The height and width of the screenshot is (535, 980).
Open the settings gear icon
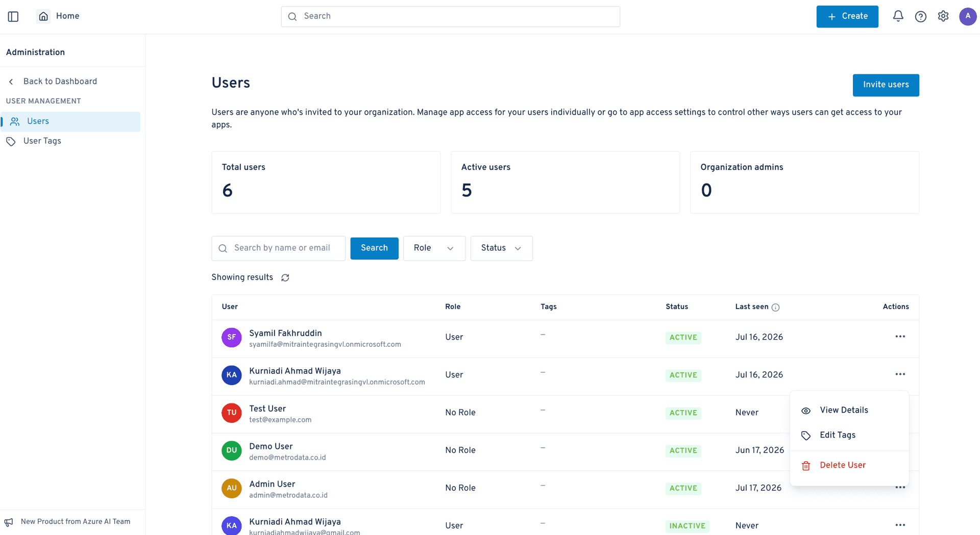point(943,16)
